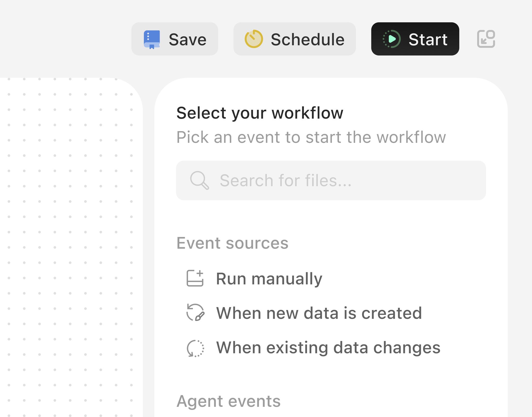Image resolution: width=532 pixels, height=417 pixels.
Task: Open the Schedule options
Action: pyautogui.click(x=295, y=39)
